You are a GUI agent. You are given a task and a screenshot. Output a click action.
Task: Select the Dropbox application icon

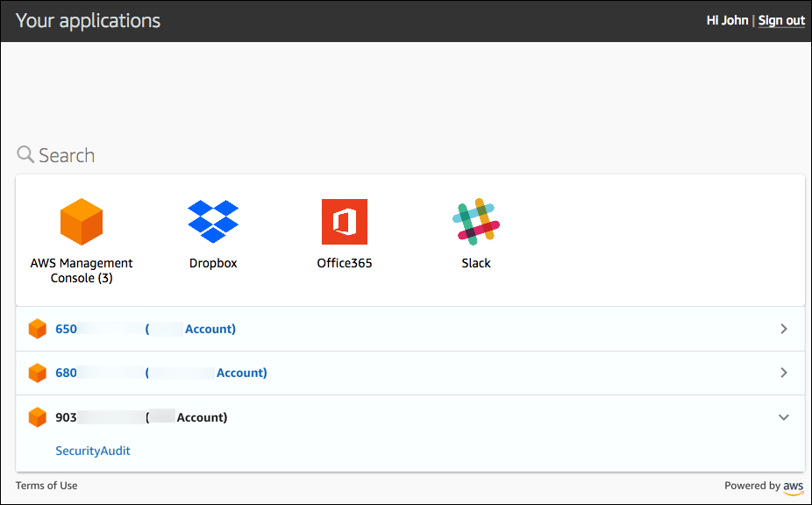pos(212,221)
